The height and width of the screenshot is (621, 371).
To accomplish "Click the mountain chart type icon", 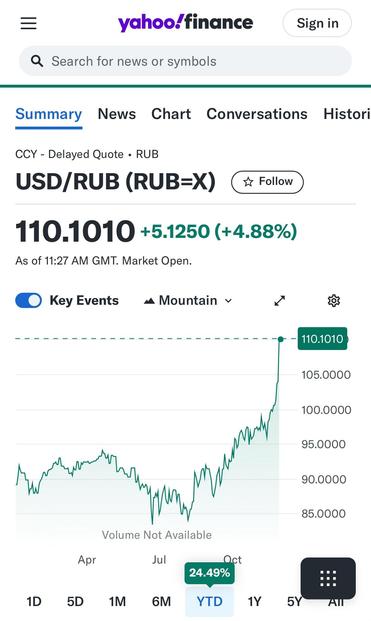I will pyautogui.click(x=149, y=301).
